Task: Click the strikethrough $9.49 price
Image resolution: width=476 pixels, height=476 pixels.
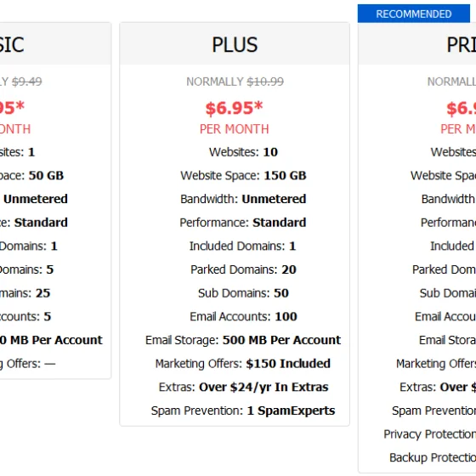Action: click(x=27, y=82)
